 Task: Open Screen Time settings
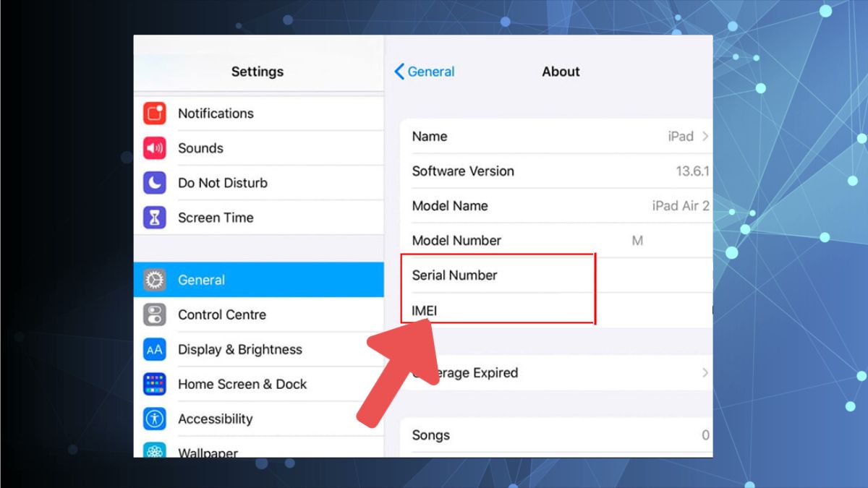[x=259, y=218]
